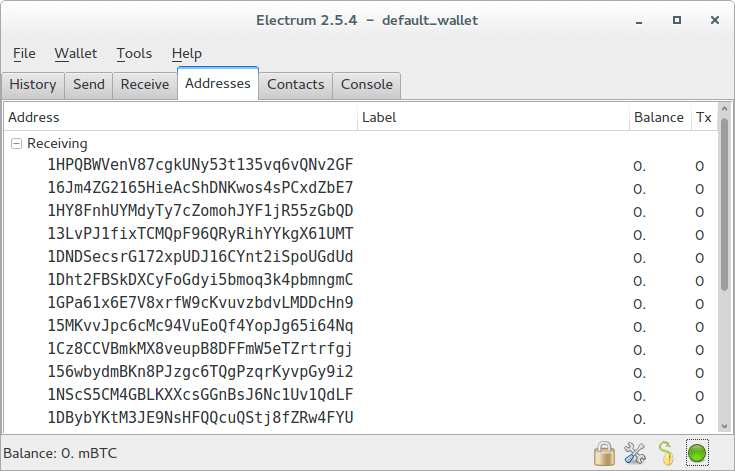Go to the Receive tab
This screenshot has width=735, height=471.
click(x=145, y=85)
